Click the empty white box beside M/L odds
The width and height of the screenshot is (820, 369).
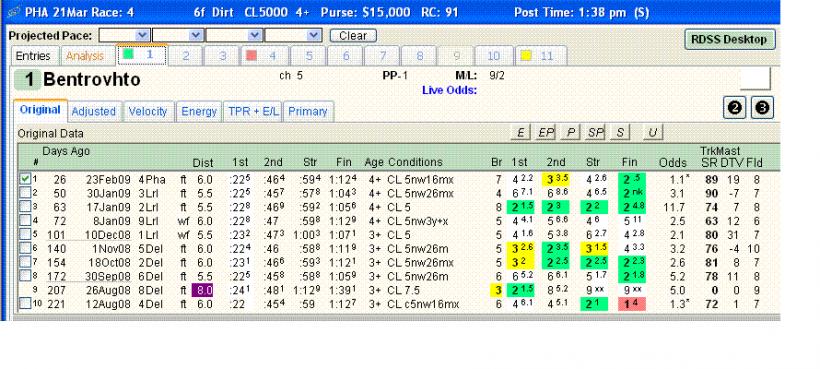tap(755, 78)
